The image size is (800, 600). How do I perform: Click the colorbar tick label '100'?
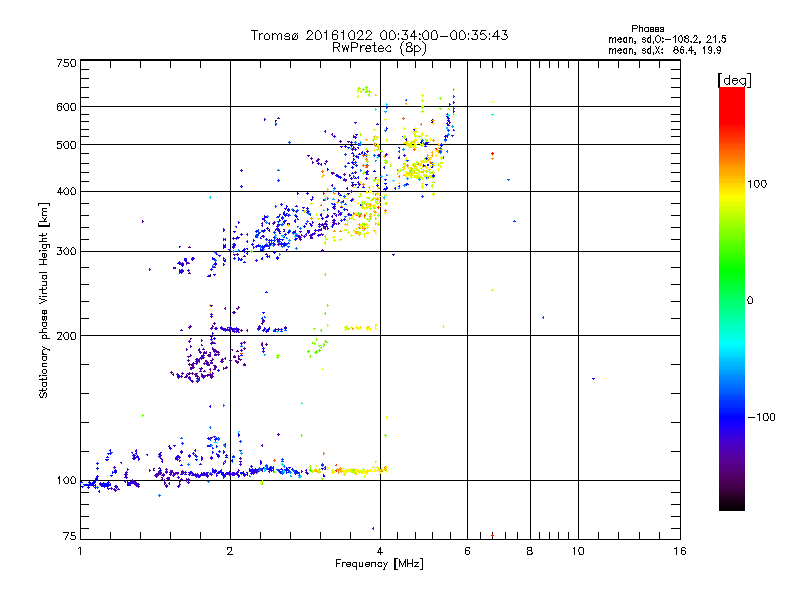click(757, 184)
